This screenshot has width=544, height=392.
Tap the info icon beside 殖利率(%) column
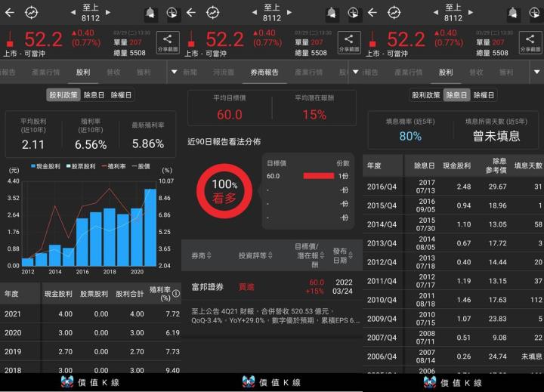click(176, 294)
